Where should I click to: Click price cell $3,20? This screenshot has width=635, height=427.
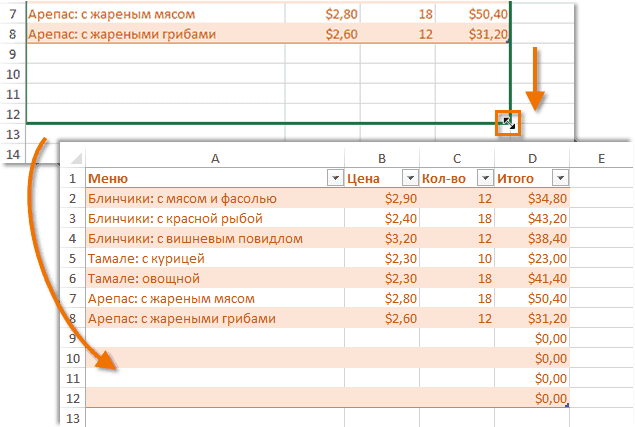(382, 238)
